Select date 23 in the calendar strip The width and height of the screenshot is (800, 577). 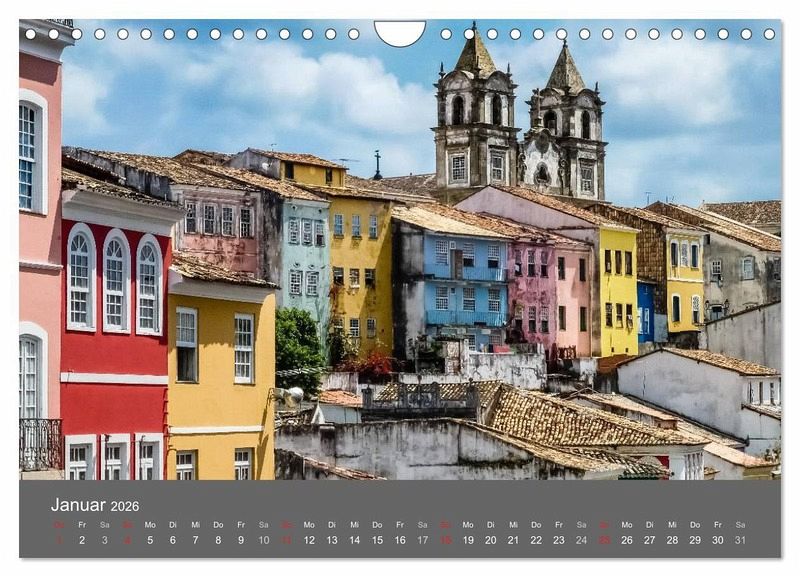(559, 540)
